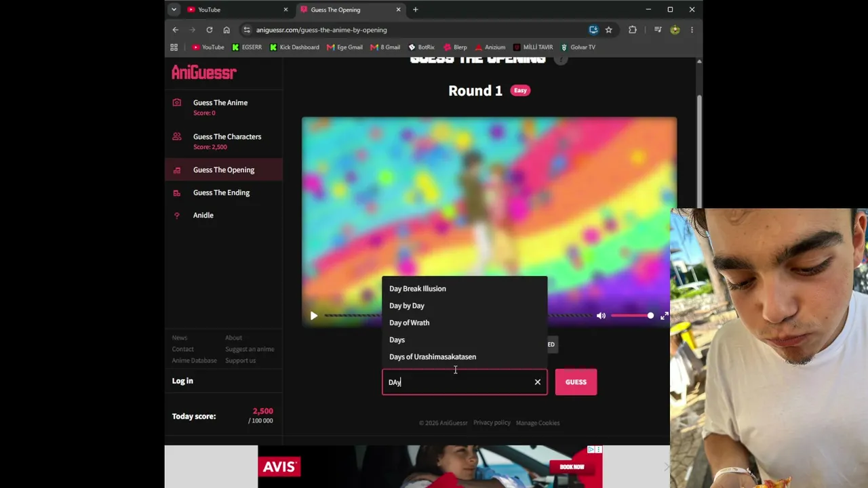868x488 pixels.
Task: Open the About footer link
Action: click(x=233, y=338)
